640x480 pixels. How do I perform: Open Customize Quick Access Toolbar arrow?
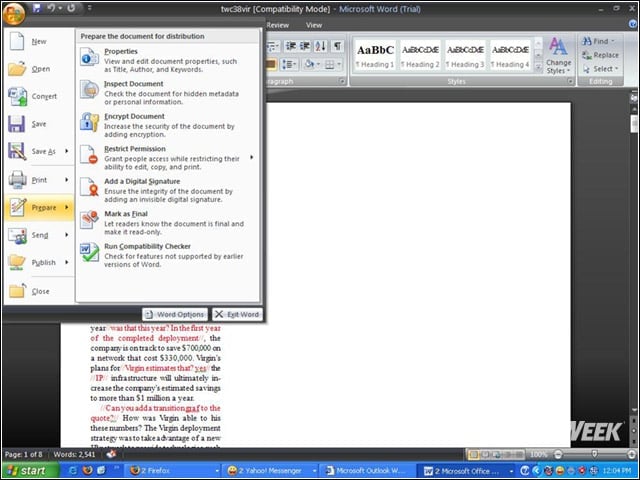[89, 8]
